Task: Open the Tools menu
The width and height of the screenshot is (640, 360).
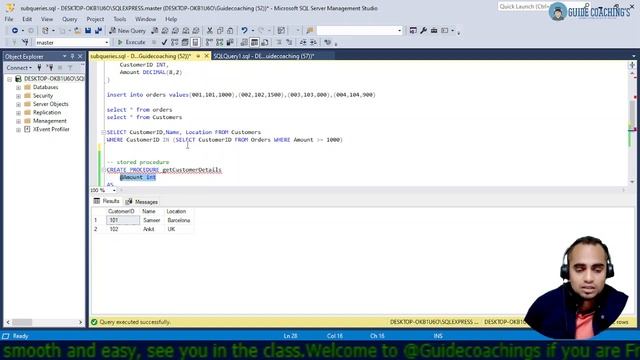Action: tap(120, 19)
